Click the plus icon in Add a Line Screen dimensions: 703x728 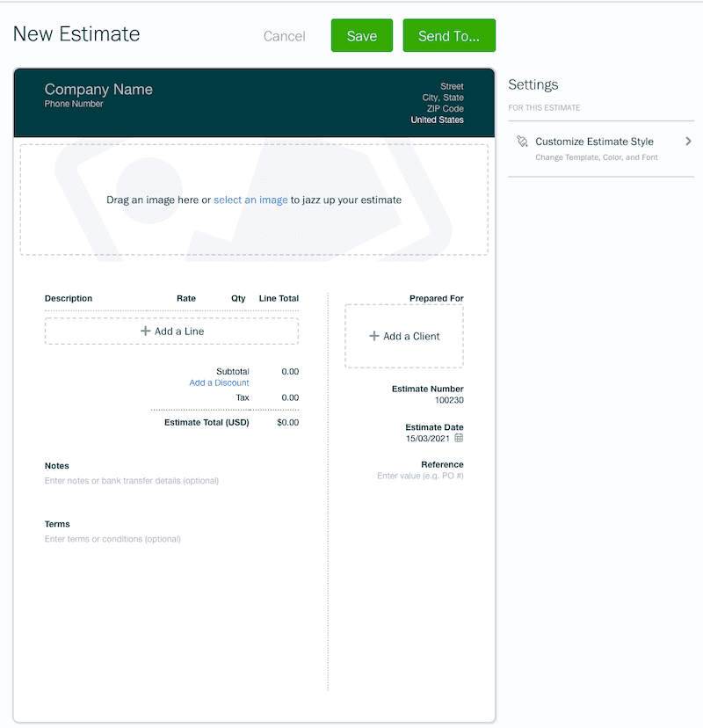coord(146,331)
